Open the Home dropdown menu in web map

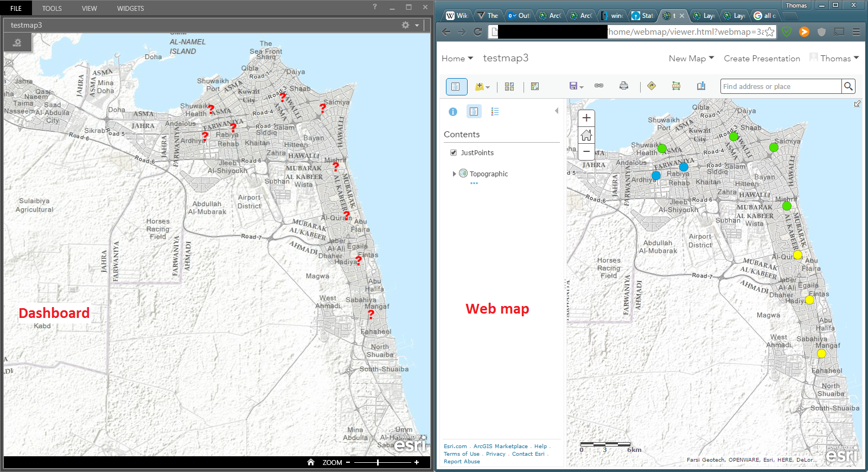457,59
